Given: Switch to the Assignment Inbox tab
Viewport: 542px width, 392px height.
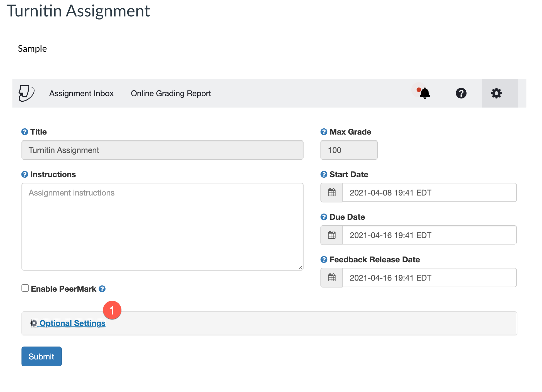Looking at the screenshot, I should point(81,93).
